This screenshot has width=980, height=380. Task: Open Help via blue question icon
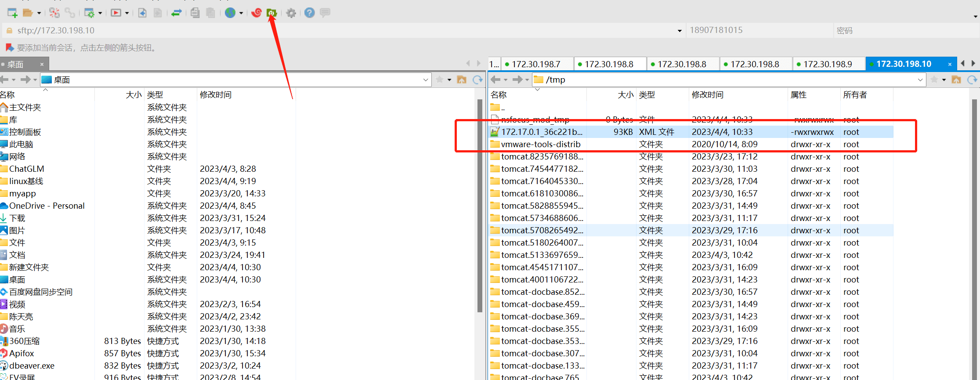point(310,13)
